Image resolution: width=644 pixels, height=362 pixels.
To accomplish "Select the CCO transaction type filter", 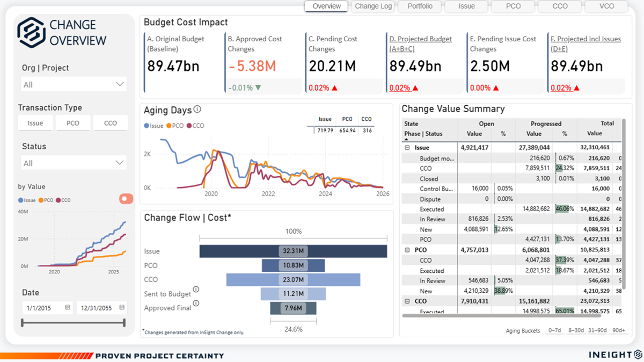I will click(111, 123).
